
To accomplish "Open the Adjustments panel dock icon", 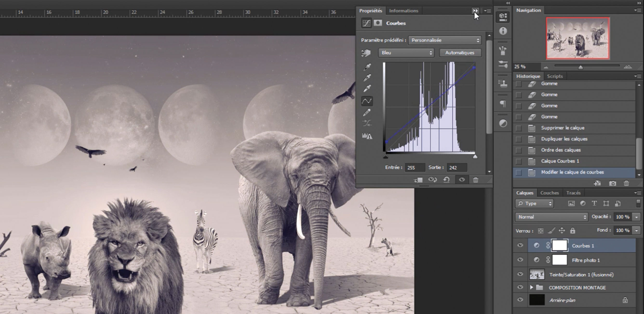I will tap(503, 123).
